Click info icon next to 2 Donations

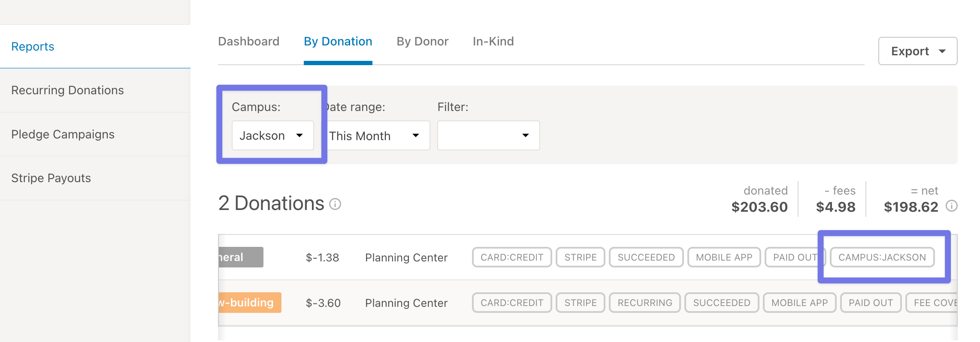[x=335, y=204]
